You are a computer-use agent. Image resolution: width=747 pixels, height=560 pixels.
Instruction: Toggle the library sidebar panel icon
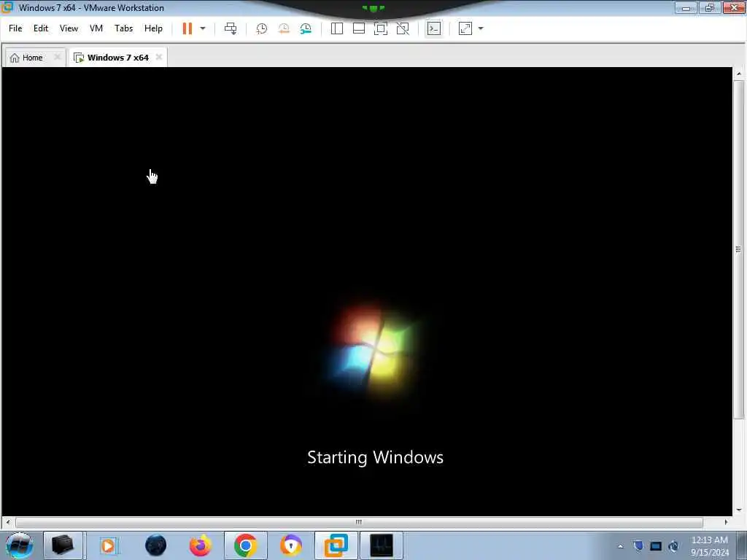coord(337,28)
